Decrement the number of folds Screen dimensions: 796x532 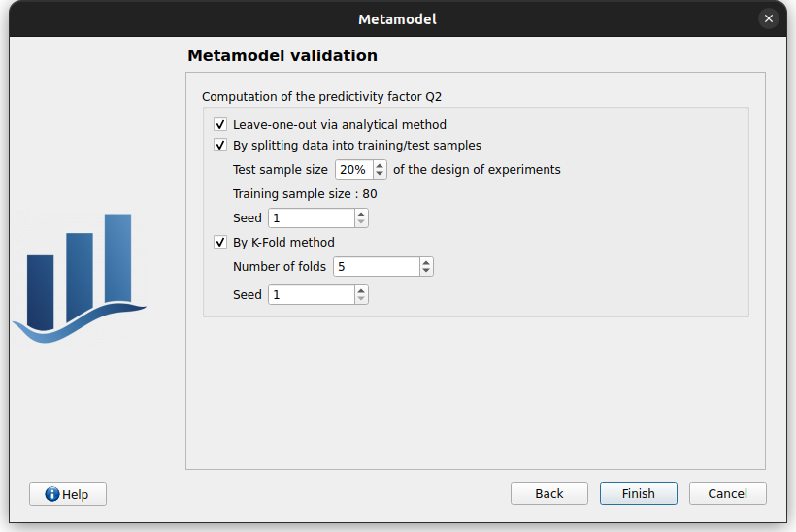tap(425, 271)
